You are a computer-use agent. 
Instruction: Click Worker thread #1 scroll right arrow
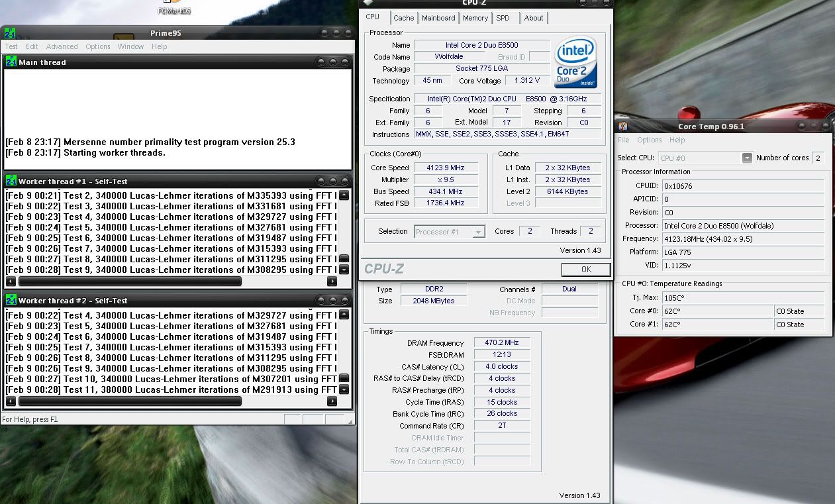332,281
